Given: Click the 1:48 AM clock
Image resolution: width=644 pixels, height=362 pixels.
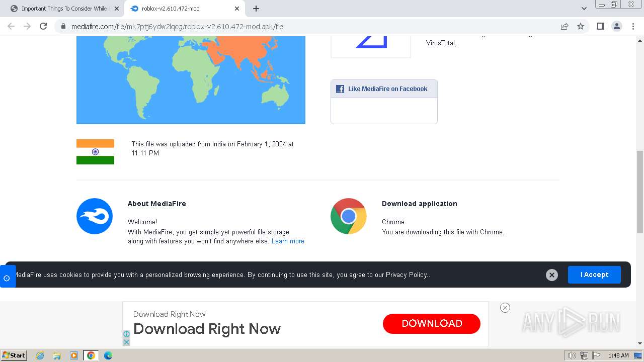Looking at the screenshot, I should 618,355.
